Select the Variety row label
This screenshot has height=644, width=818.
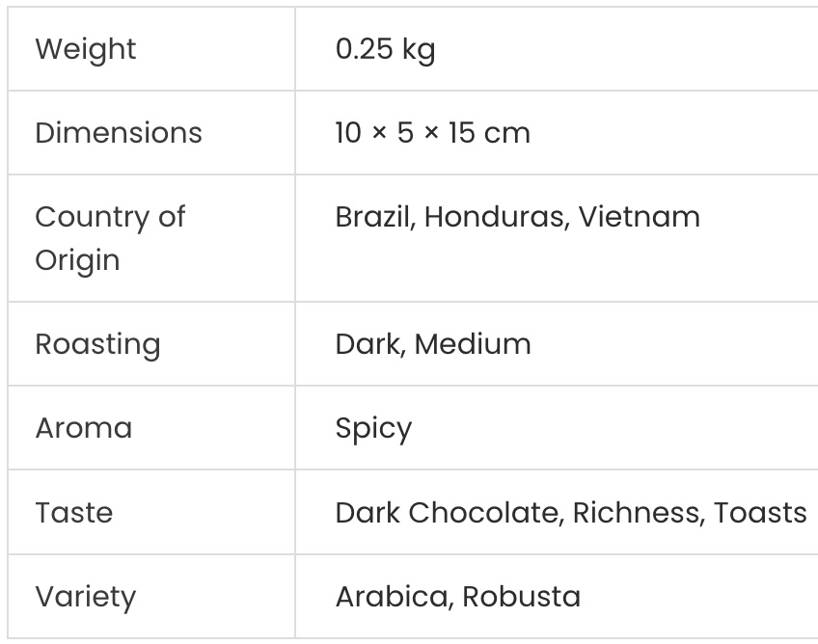click(x=85, y=597)
